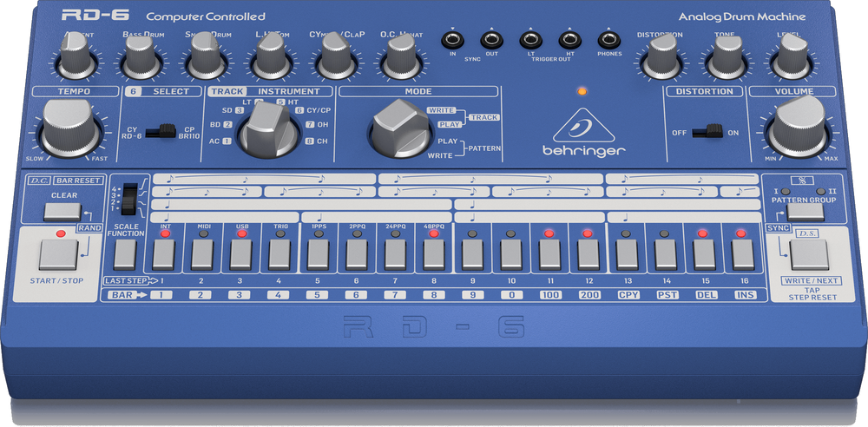Click the Track Instrument selector dial
This screenshot has height=427, width=868.
click(x=265, y=132)
